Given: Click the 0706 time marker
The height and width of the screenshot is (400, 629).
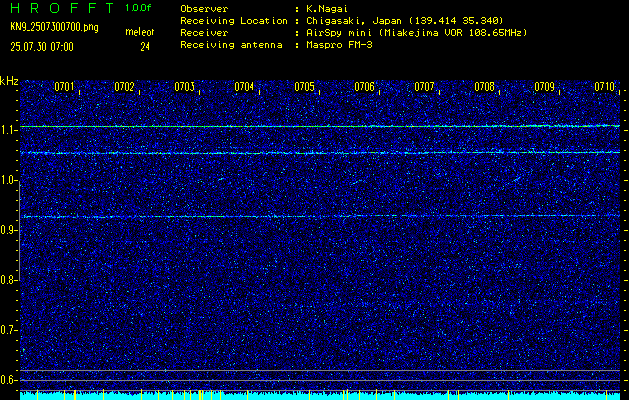Looking at the screenshot, I should point(365,87).
